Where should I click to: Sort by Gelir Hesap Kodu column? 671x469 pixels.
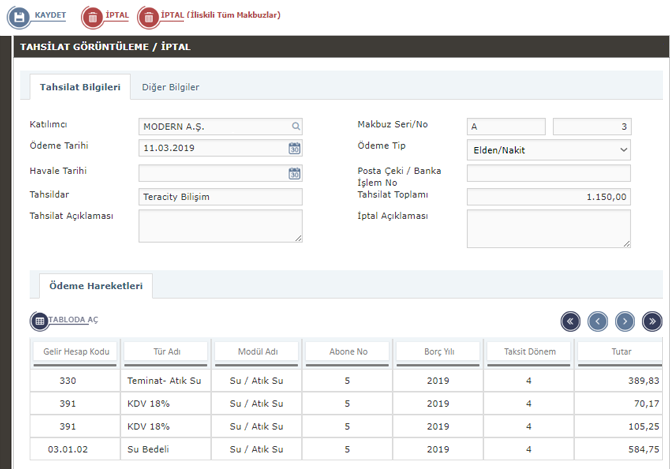(75, 352)
